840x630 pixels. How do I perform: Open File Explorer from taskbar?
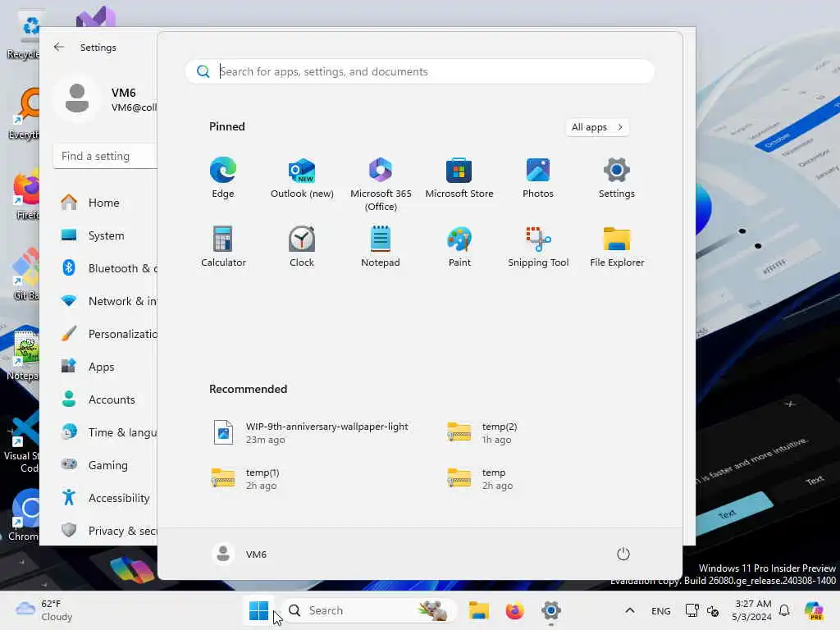(479, 610)
